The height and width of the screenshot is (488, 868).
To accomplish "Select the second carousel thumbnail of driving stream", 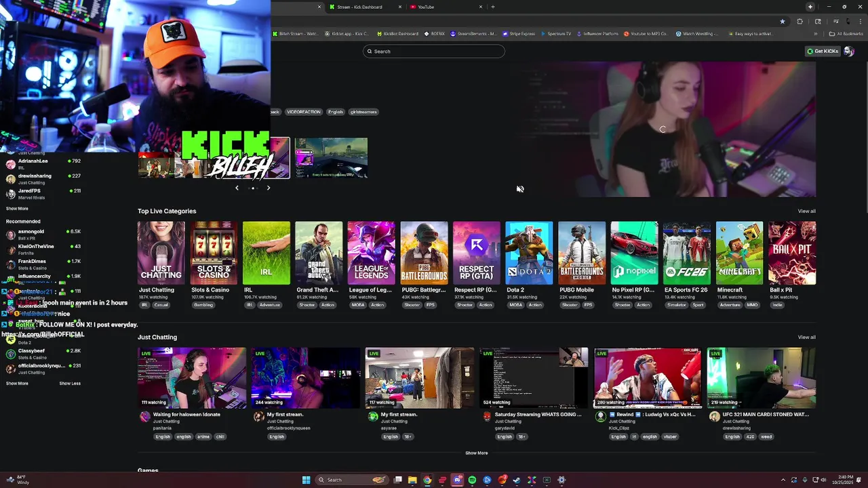I will click(331, 158).
